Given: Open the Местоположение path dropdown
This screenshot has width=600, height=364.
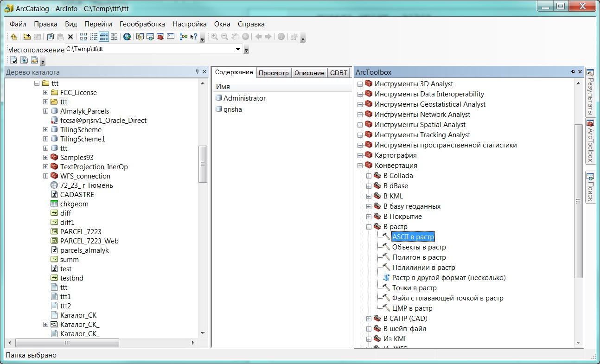Looking at the screenshot, I should [238, 49].
